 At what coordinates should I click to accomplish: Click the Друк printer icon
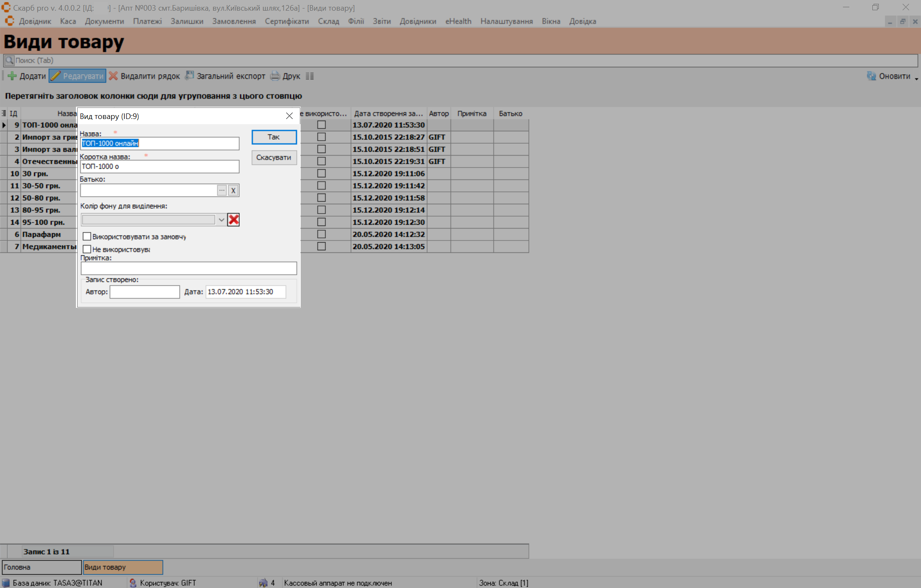pos(276,76)
